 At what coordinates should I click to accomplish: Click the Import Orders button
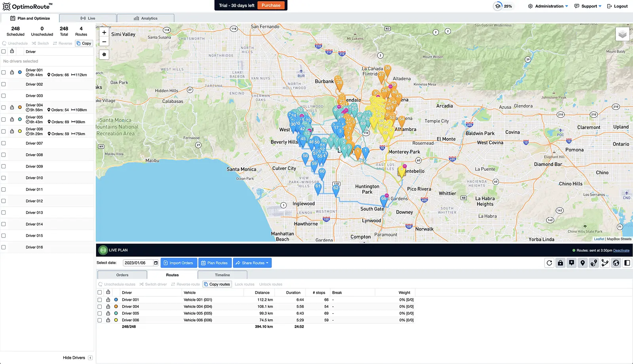179,263
